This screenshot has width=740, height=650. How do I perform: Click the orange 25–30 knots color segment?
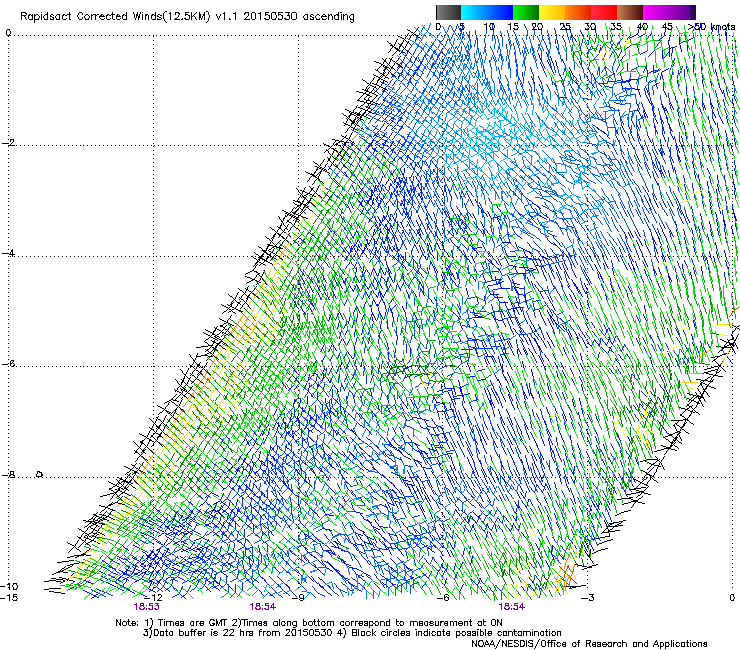click(578, 12)
